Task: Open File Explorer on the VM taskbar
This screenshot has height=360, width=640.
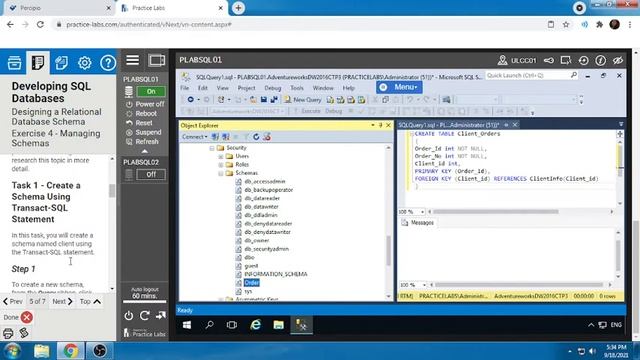Action: (x=278, y=325)
